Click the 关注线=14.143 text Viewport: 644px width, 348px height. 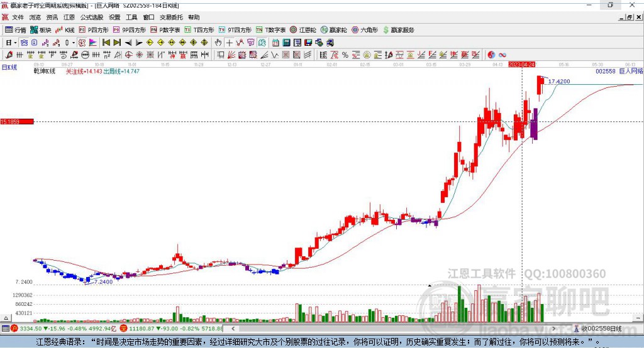(x=84, y=71)
